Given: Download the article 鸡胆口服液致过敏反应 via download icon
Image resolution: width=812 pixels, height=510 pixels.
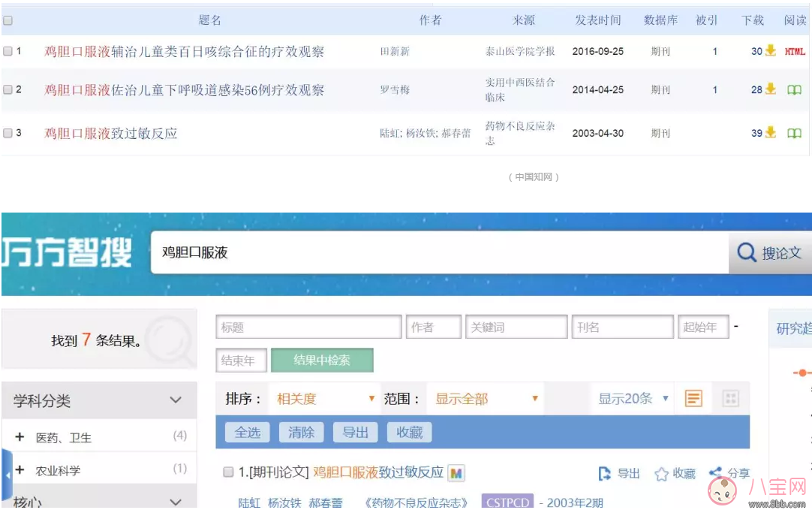Looking at the screenshot, I should click(x=770, y=133).
